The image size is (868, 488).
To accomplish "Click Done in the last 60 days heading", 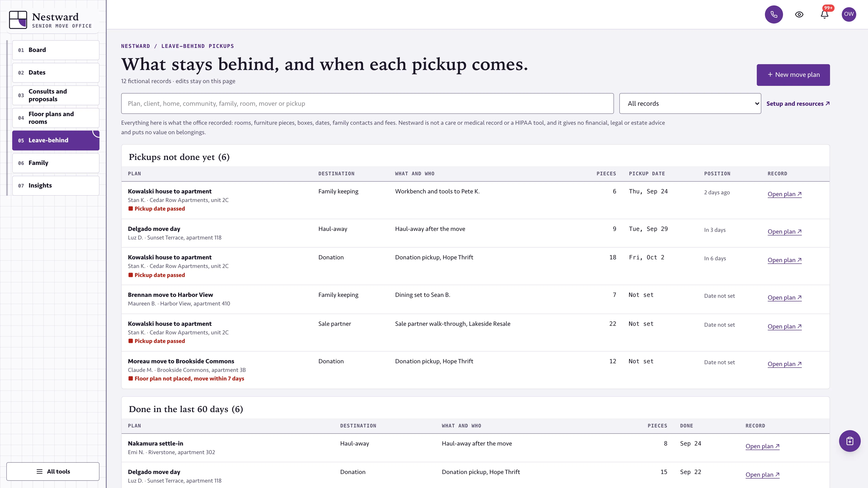I will (186, 409).
